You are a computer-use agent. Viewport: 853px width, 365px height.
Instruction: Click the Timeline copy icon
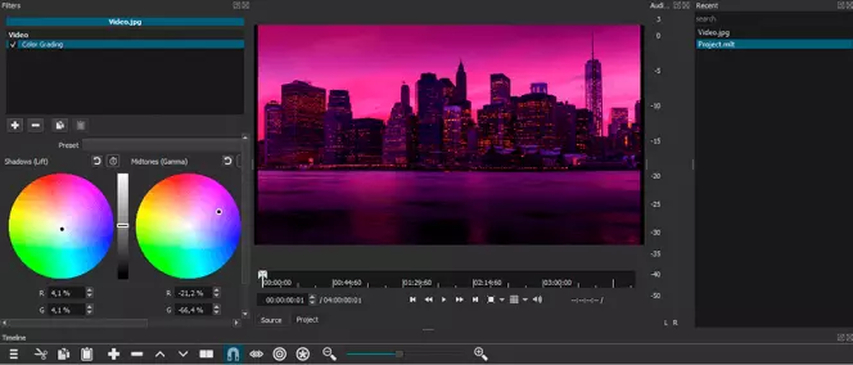coord(64,354)
